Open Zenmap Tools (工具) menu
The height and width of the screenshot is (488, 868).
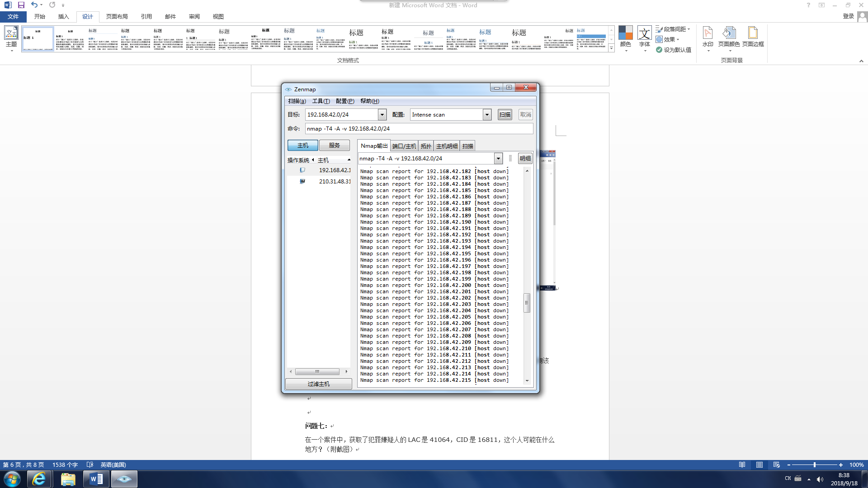[x=321, y=101]
